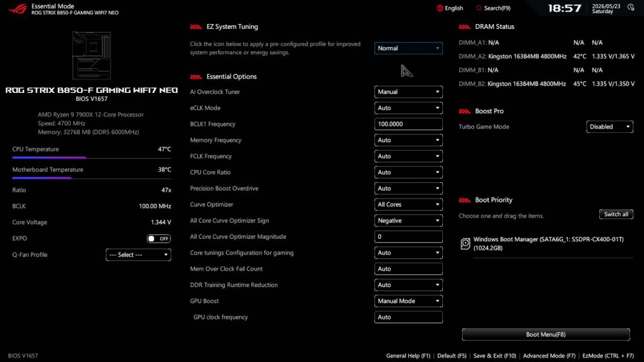This screenshot has width=644, height=362.
Task: Click Search(F9) label
Action: (497, 8)
